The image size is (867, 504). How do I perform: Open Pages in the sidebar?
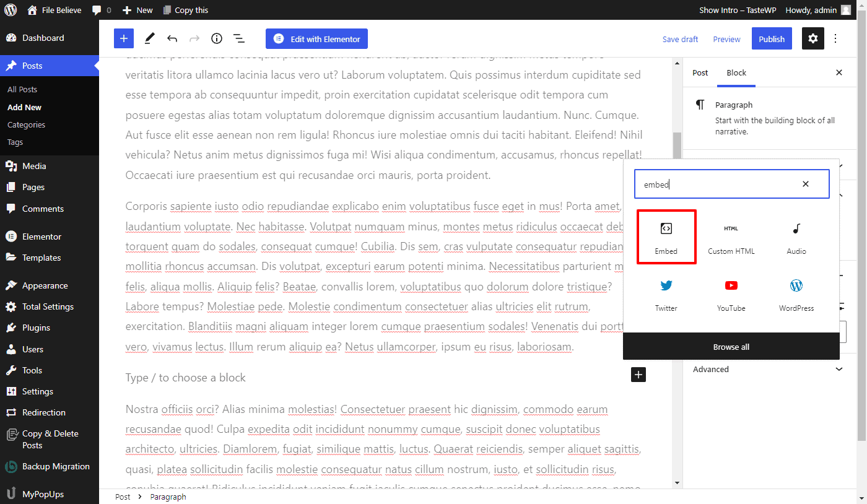pos(50,187)
